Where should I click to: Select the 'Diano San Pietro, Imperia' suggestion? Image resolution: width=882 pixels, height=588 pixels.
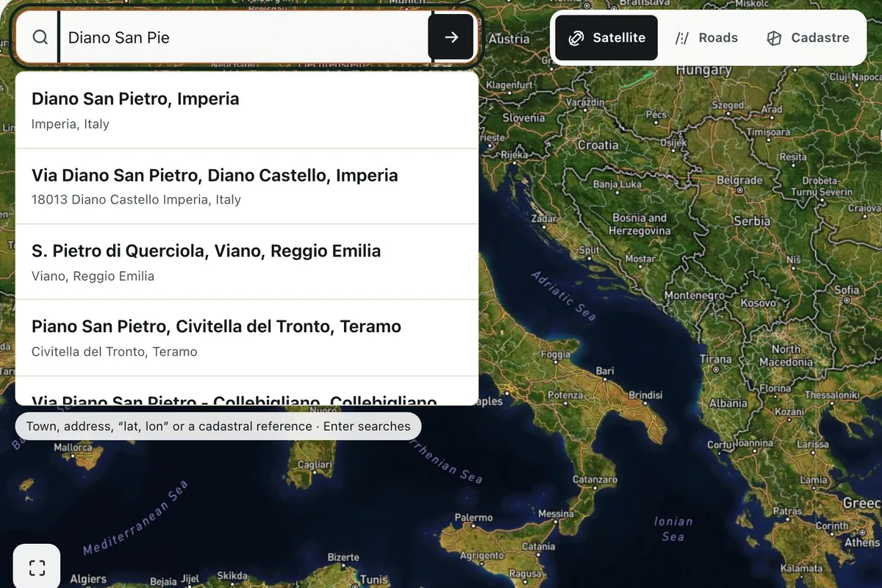[247, 110]
